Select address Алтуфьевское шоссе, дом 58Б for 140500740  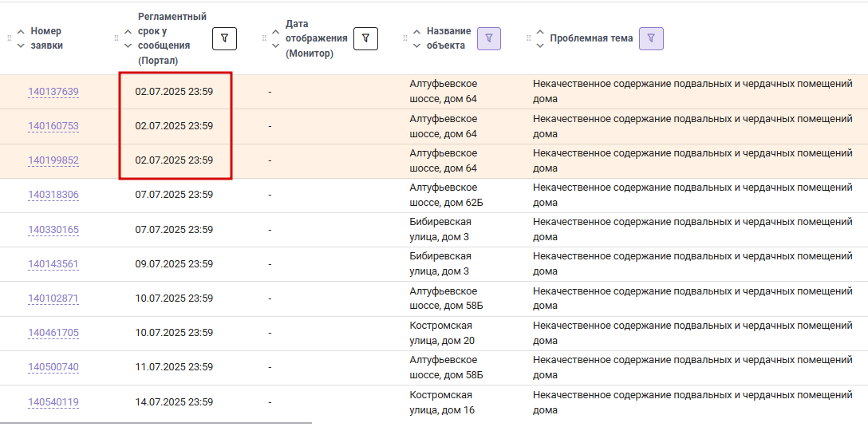click(446, 367)
